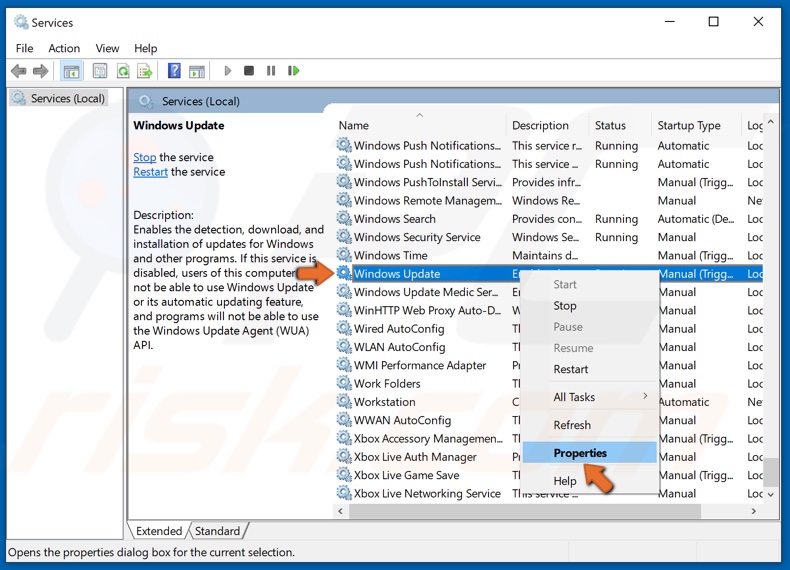Screen dimensions: 790x570
Task: Click the Stop Service square icon
Action: pos(248,71)
